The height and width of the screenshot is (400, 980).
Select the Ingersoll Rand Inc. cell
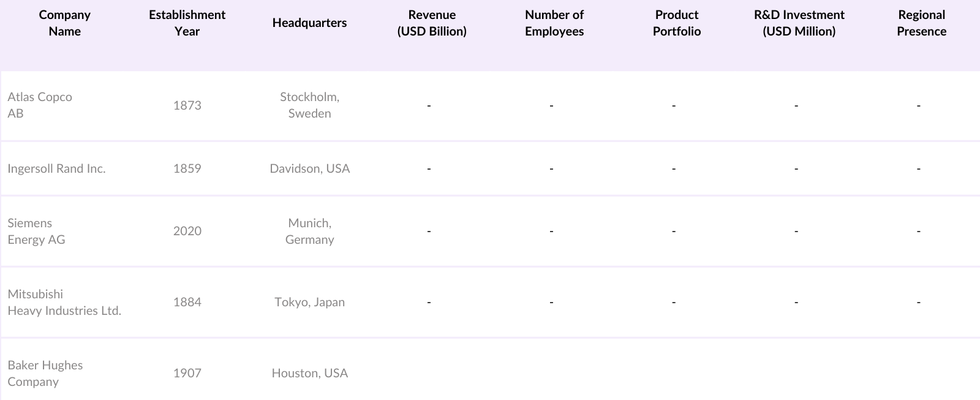56,168
